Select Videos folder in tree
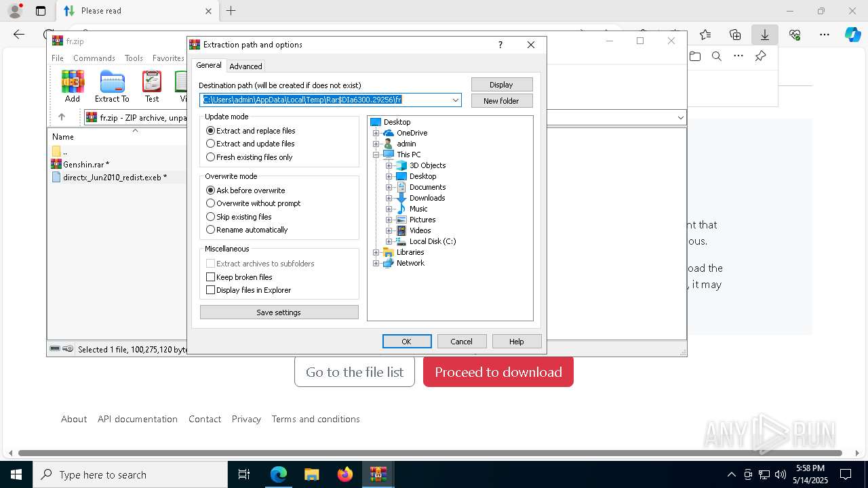This screenshot has height=488, width=868. pyautogui.click(x=420, y=230)
